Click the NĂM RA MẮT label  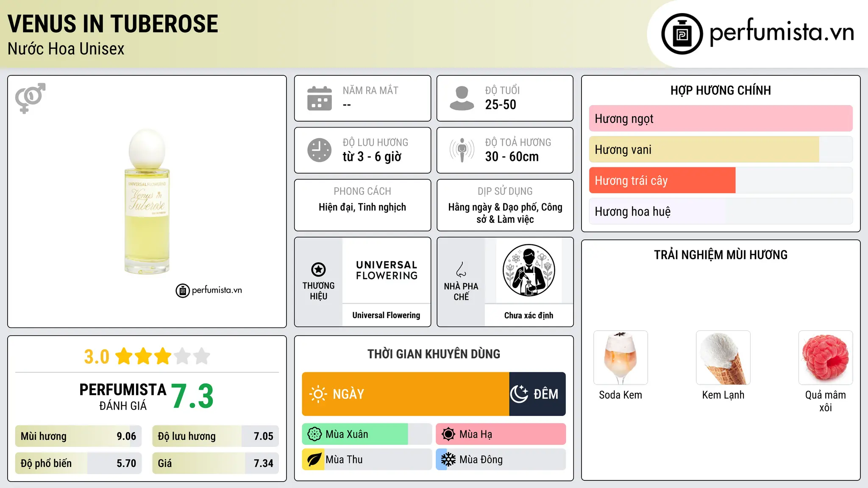(370, 91)
